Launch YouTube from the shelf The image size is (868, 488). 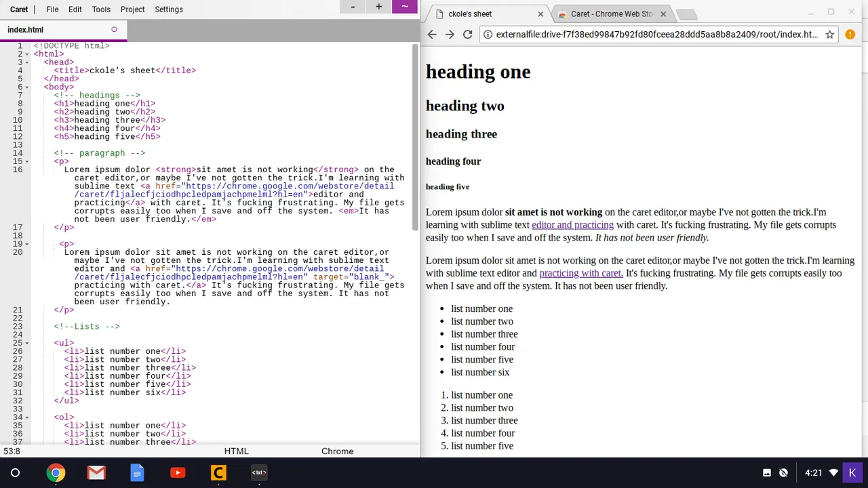coord(178,472)
